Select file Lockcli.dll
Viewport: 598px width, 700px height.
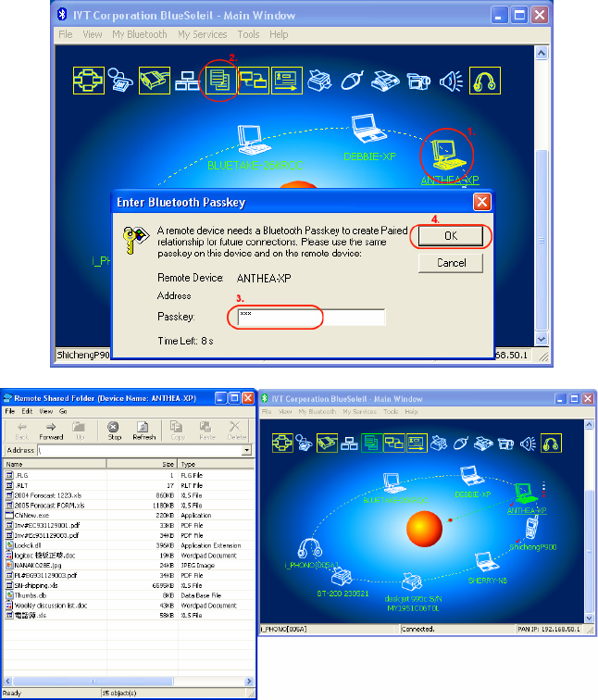[24, 545]
